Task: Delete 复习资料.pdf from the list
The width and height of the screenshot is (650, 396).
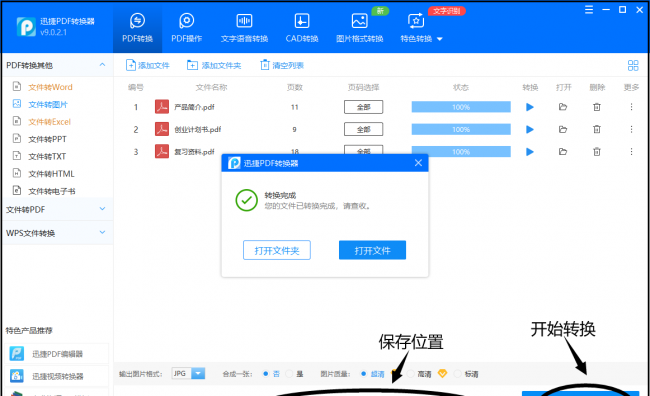Action: coord(597,151)
